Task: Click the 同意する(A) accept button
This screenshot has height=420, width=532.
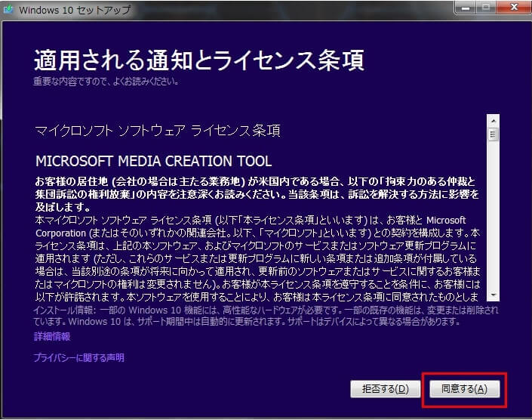Action: pyautogui.click(x=465, y=389)
